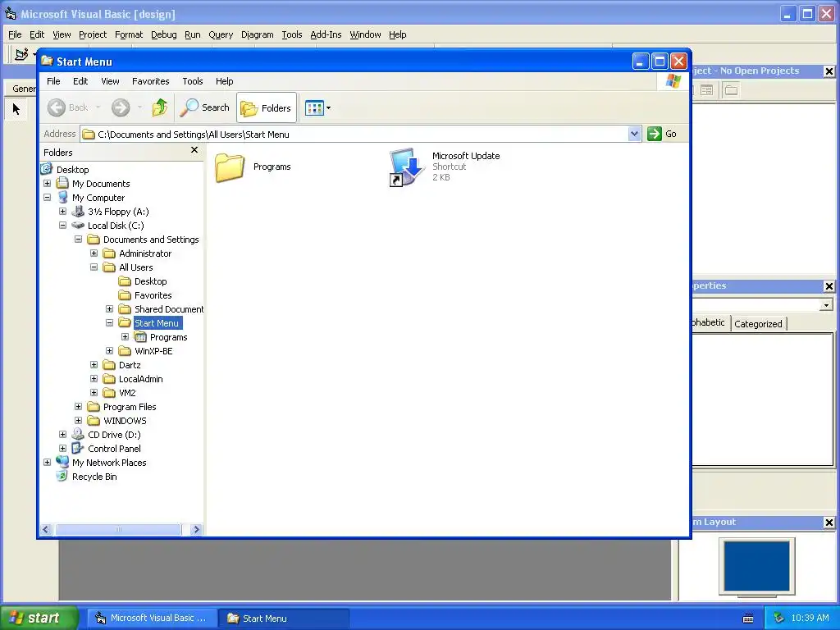This screenshot has height=630, width=840.
Task: Select the Pointer tool in VB toolbox
Action: click(16, 109)
